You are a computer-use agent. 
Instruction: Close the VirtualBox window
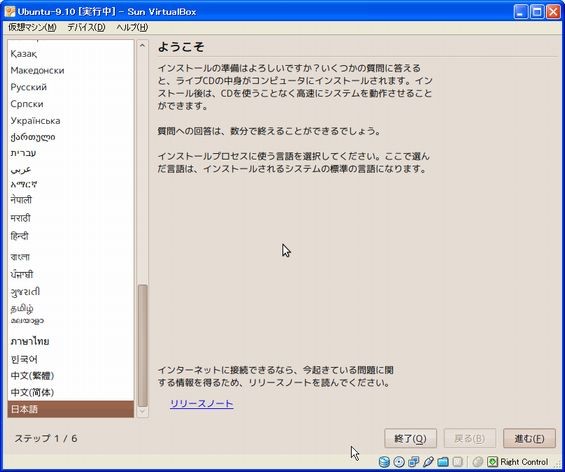553,12
